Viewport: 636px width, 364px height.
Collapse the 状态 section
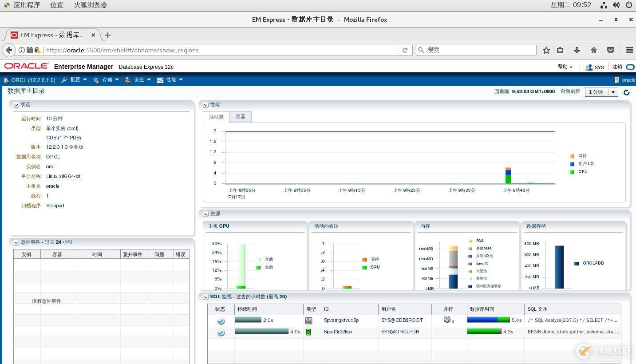point(16,105)
